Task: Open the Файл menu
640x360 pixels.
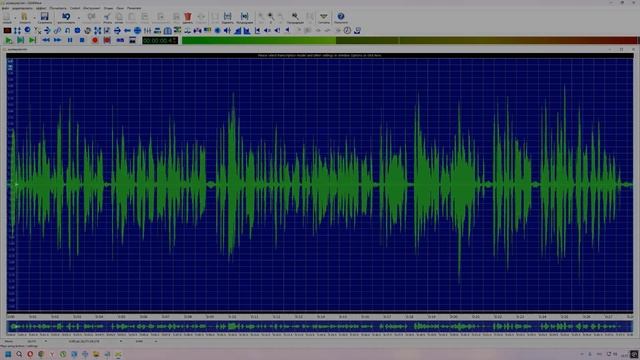Action: (6, 8)
